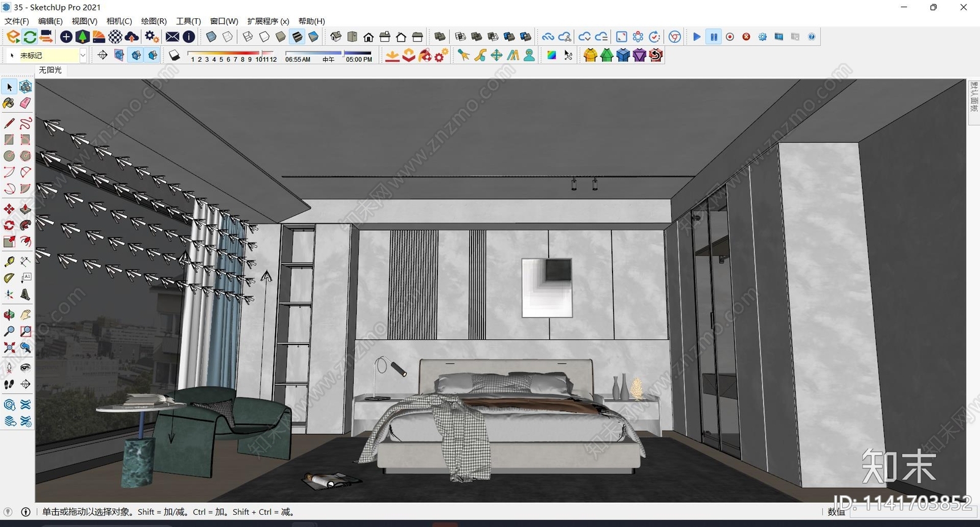Image resolution: width=980 pixels, height=527 pixels.
Task: Click the envelope feedback icon
Action: [173, 37]
